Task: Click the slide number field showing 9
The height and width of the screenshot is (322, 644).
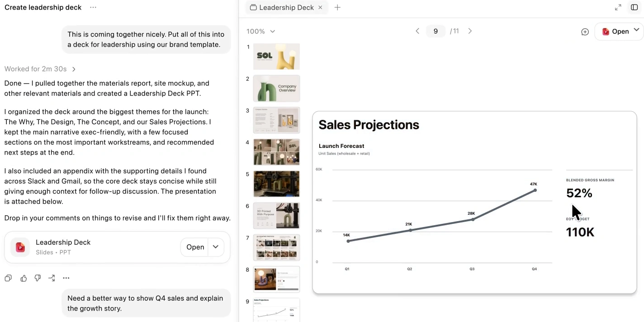Action: (436, 31)
